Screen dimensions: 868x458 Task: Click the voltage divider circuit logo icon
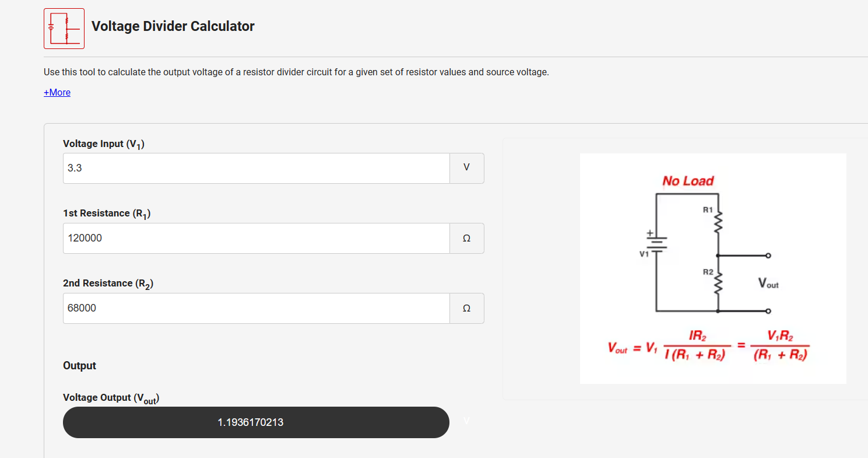click(64, 29)
